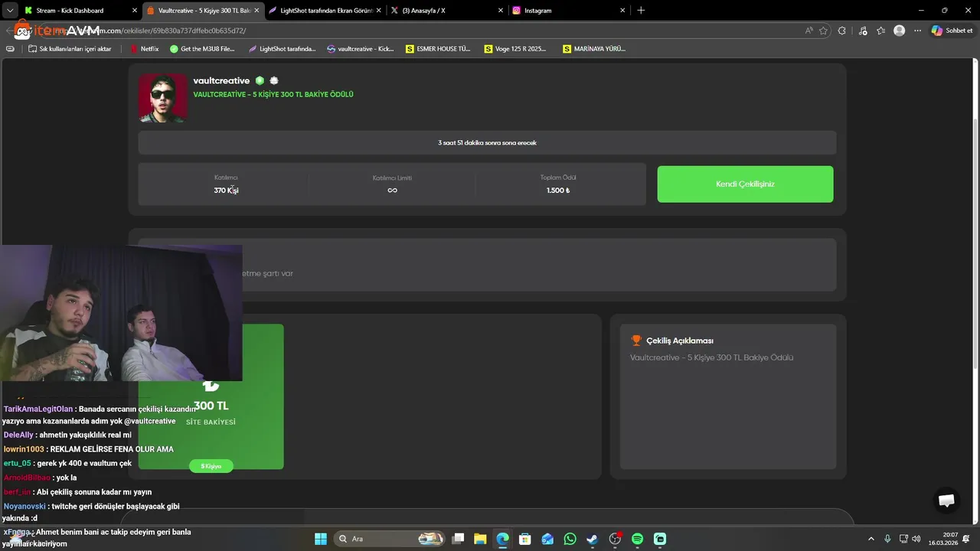This screenshot has width=980, height=551.
Task: Open the notifications bell icon
Action: (966, 539)
